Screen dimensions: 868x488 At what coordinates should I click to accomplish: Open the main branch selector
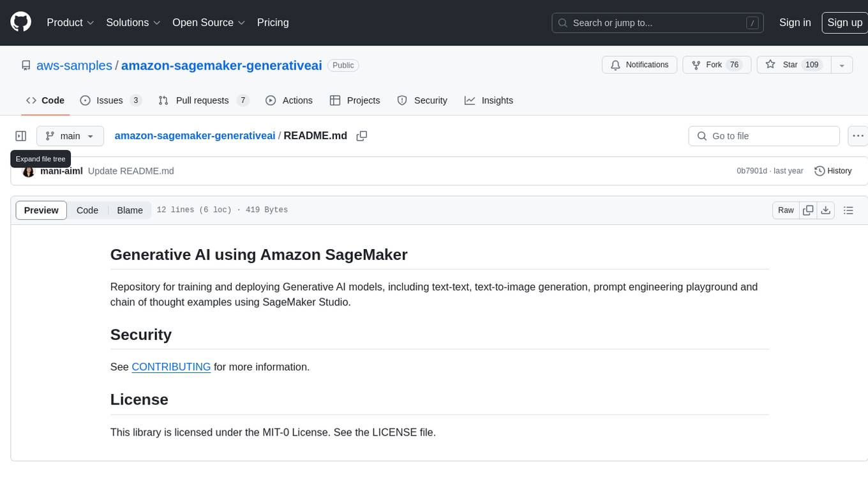pyautogui.click(x=70, y=136)
